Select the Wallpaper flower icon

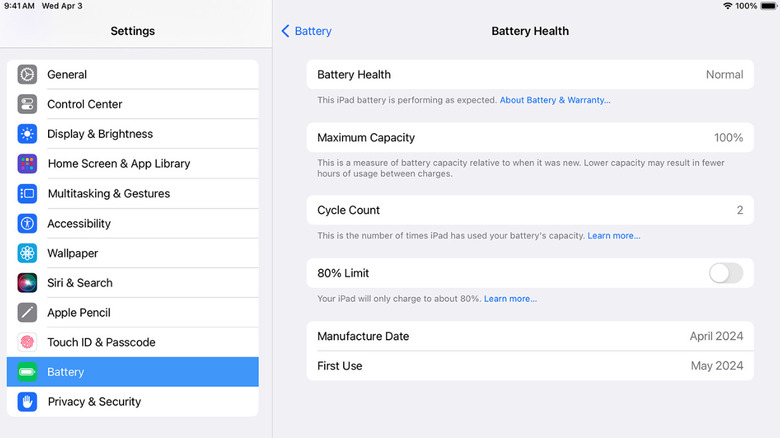27,253
